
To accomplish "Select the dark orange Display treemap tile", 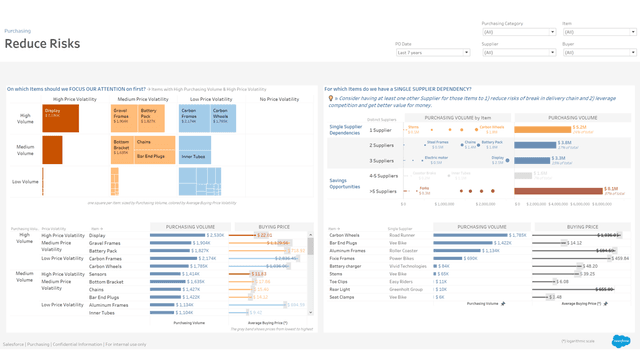I will pyautogui.click(x=60, y=118).
